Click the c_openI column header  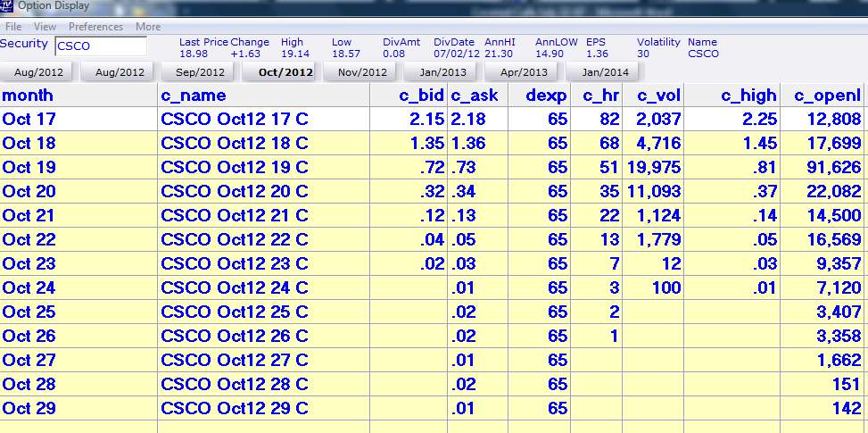click(x=822, y=96)
